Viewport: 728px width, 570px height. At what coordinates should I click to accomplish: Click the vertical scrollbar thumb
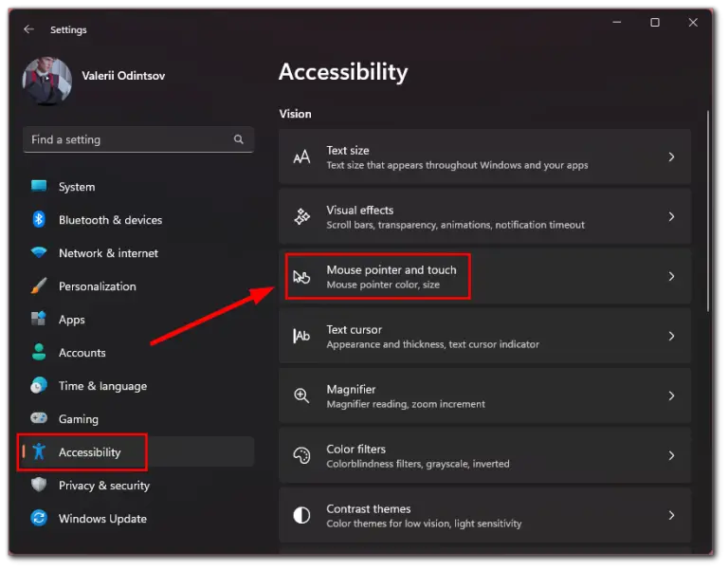707,211
